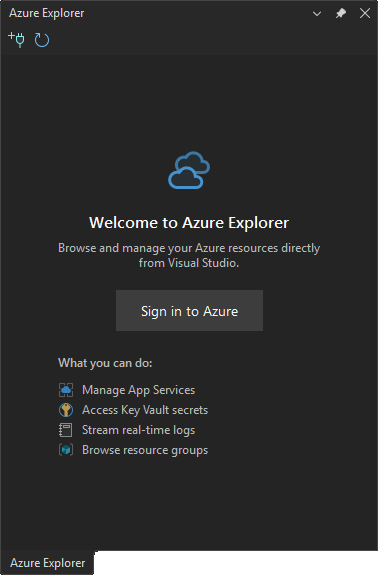This screenshot has height=575, width=378.
Task: Click the blue cloud logo
Action: [189, 170]
